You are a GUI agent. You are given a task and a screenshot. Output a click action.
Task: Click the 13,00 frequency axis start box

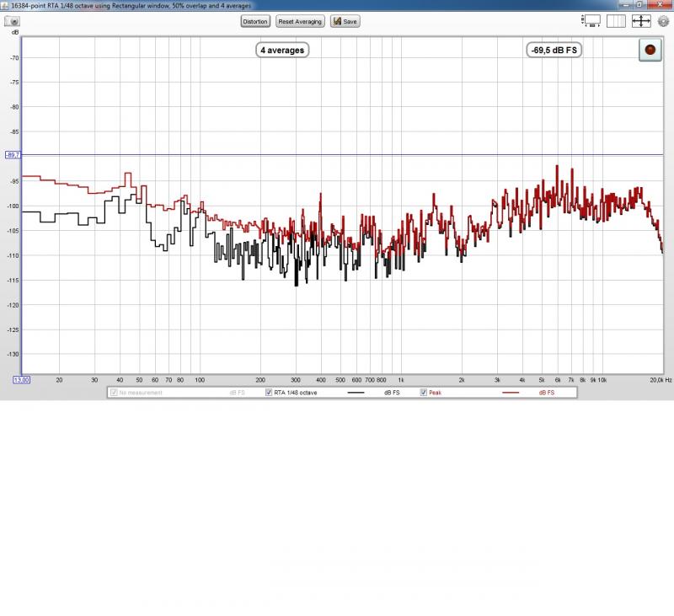point(22,380)
